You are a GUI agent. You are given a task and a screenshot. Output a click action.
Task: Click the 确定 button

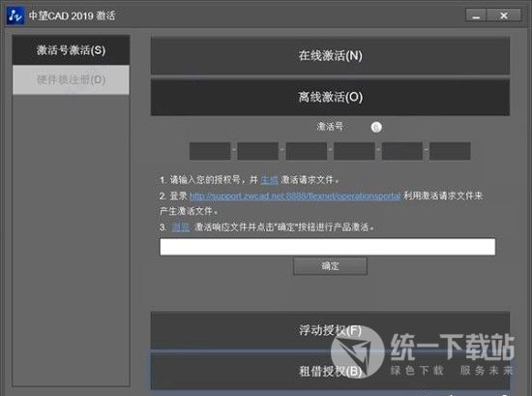(x=330, y=265)
